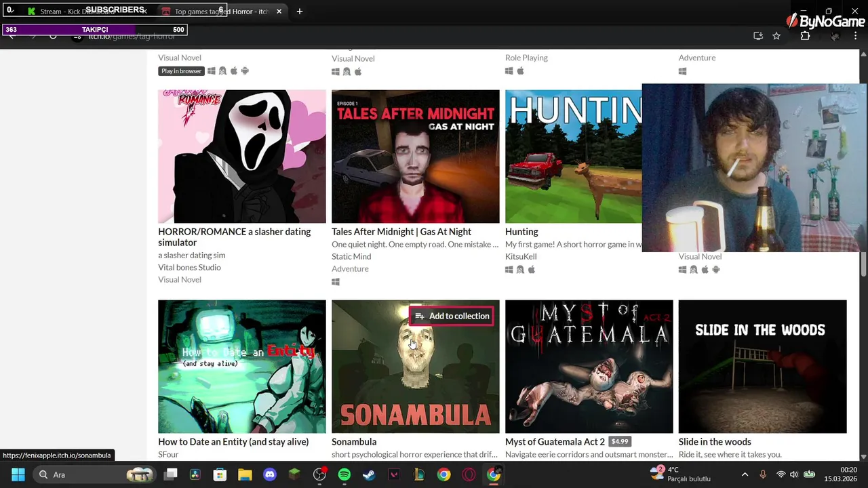The width and height of the screenshot is (868, 488).
Task: Click the page vertical scrollbar thumb
Action: (x=863, y=264)
